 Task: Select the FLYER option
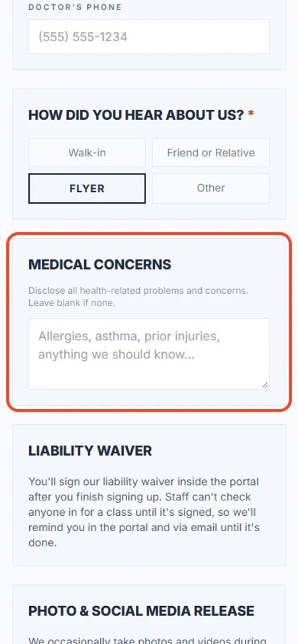(87, 188)
